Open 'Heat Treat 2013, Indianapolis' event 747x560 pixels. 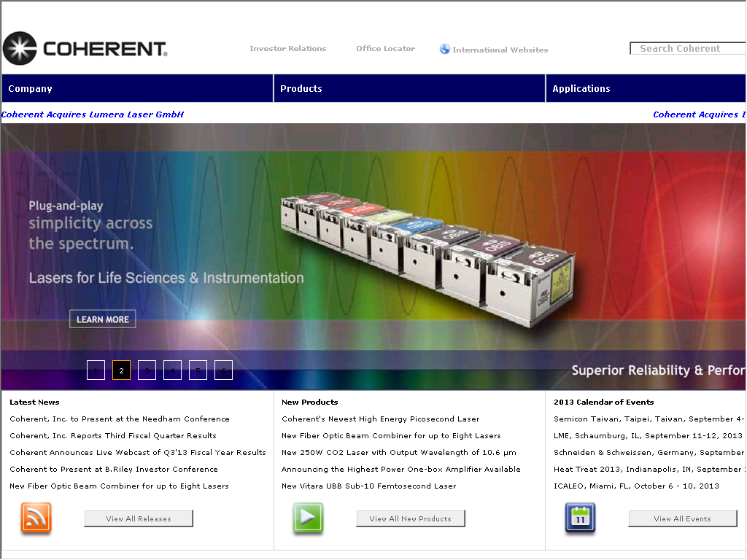649,469
